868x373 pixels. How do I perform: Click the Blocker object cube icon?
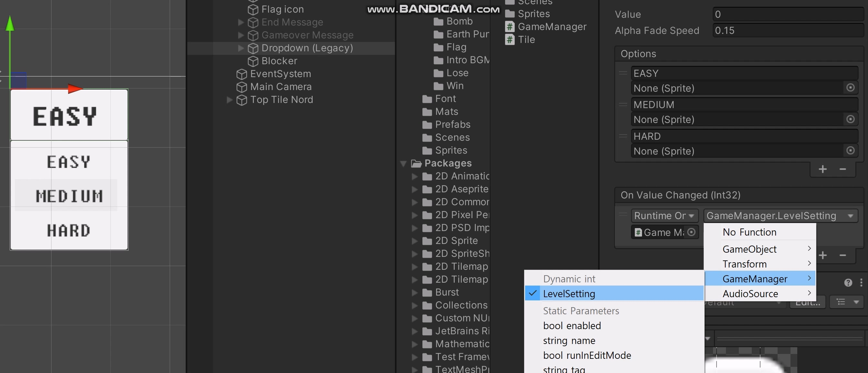click(253, 61)
